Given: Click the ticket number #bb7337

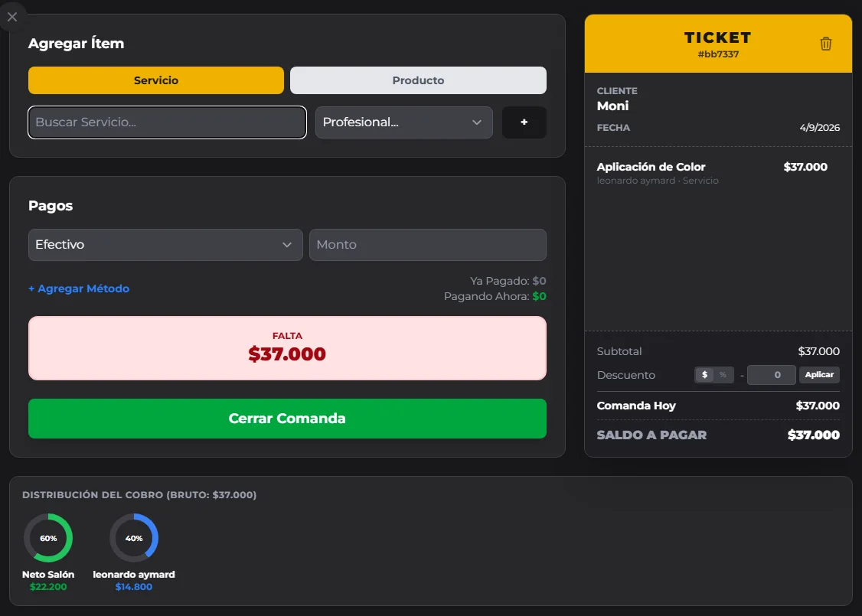Looking at the screenshot, I should (x=718, y=54).
